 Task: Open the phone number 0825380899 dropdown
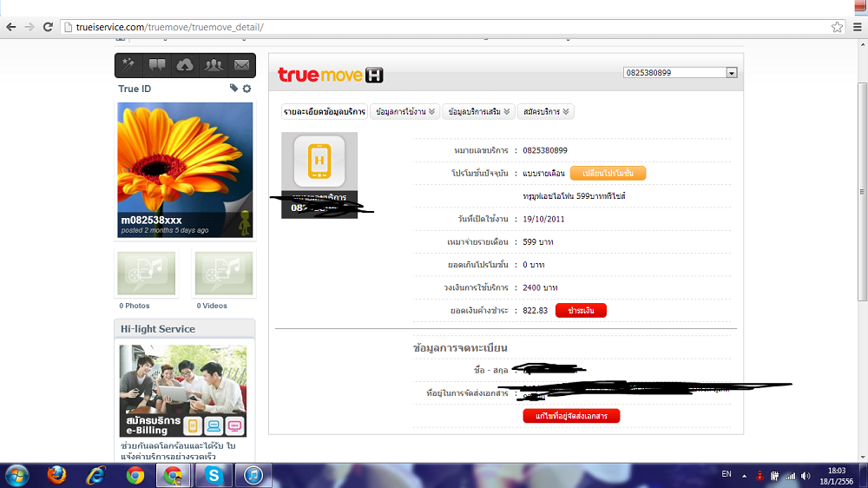680,73
